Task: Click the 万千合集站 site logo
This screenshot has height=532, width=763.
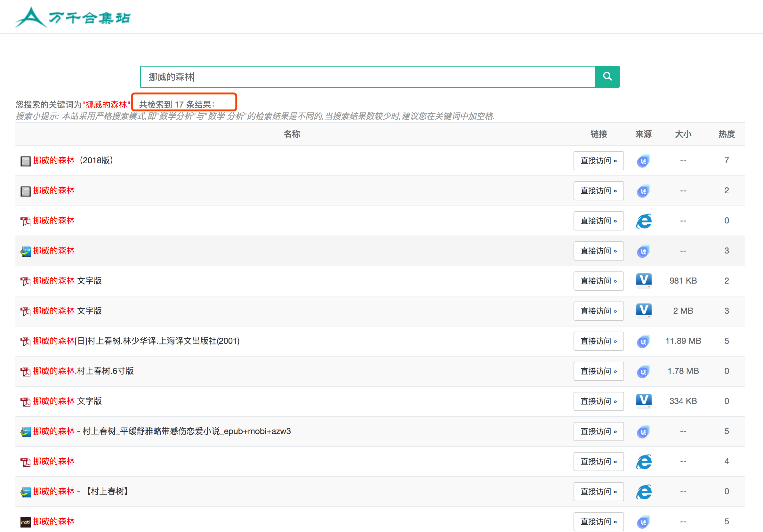Action: [73, 17]
